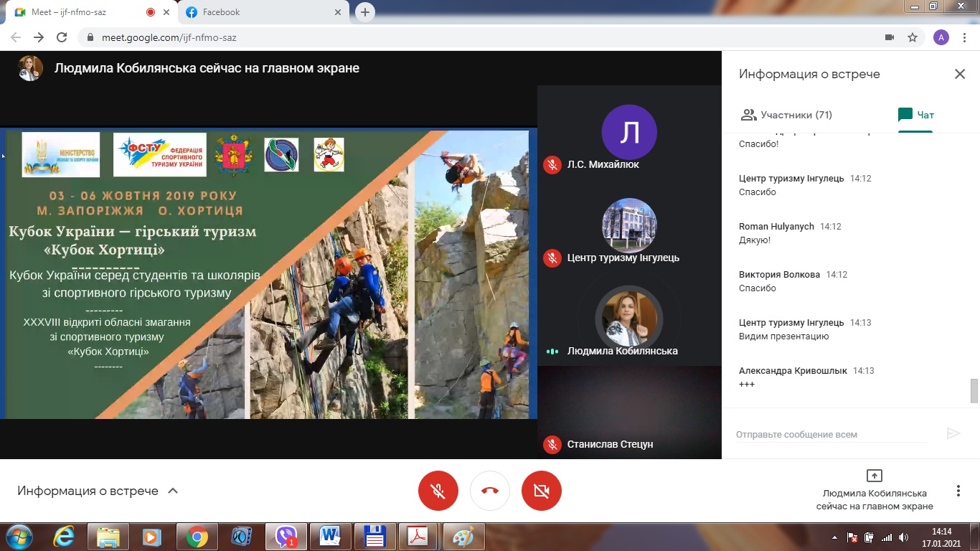Open Chrome three-dot menu
This screenshot has height=551, width=980.
pyautogui.click(x=965, y=37)
